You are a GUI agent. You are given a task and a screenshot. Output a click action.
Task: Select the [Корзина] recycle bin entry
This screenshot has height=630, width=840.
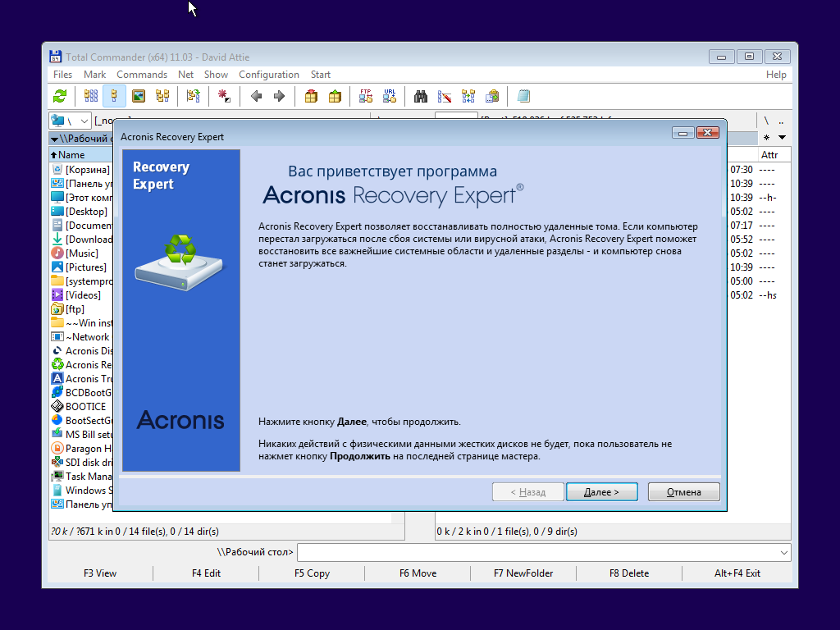coord(81,170)
